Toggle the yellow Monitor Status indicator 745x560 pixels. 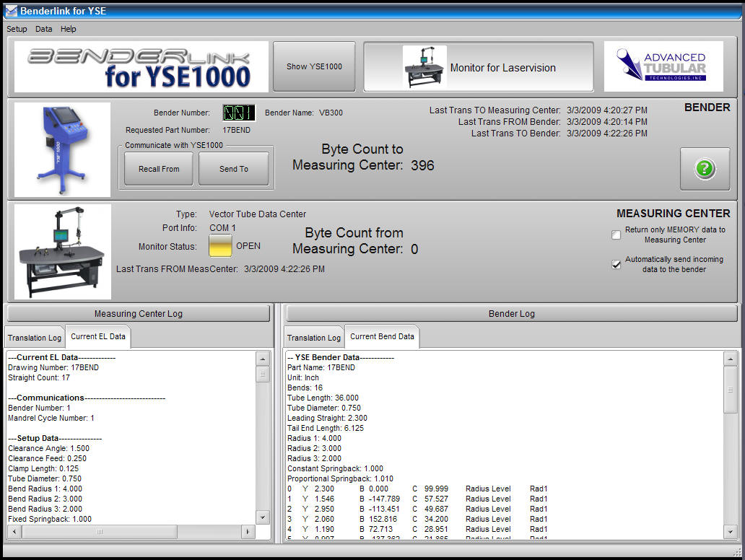(x=220, y=246)
